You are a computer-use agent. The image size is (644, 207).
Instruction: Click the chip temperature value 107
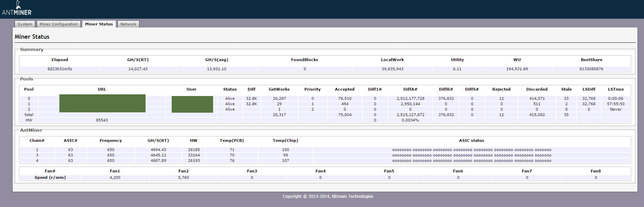pyautogui.click(x=285, y=161)
